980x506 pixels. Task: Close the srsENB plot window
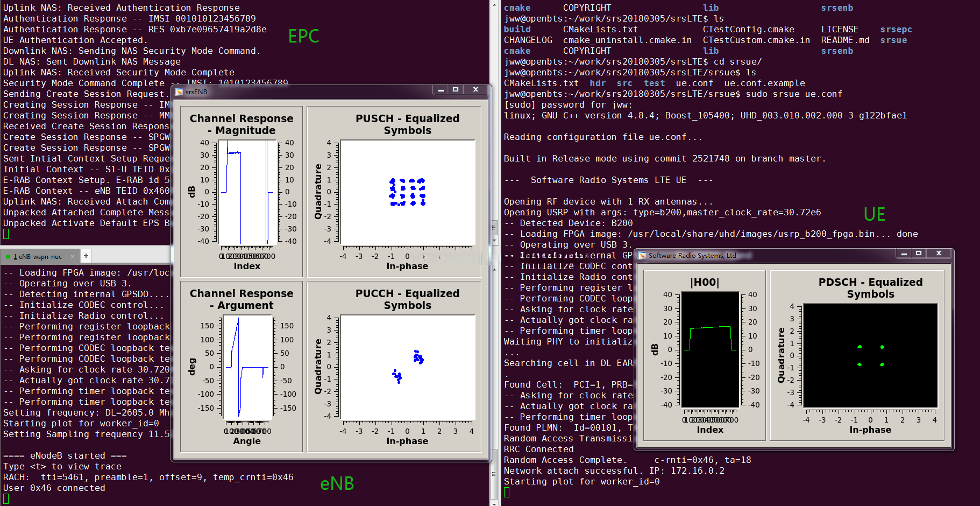(x=475, y=90)
